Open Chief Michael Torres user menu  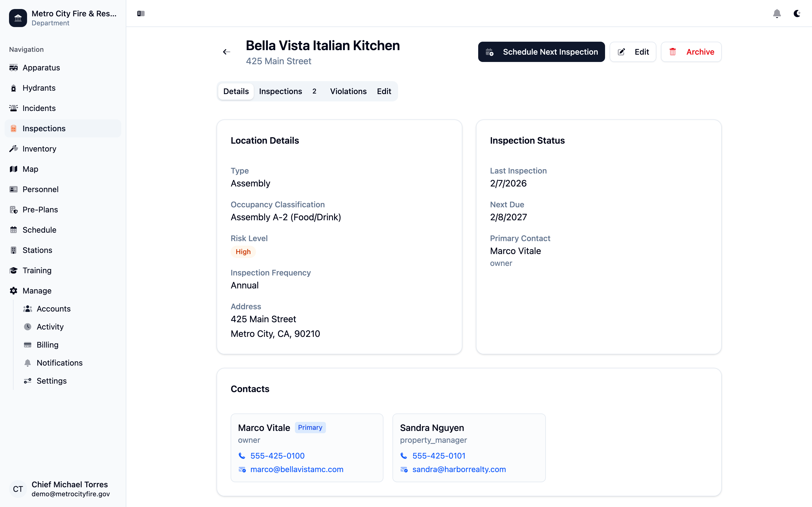63,489
